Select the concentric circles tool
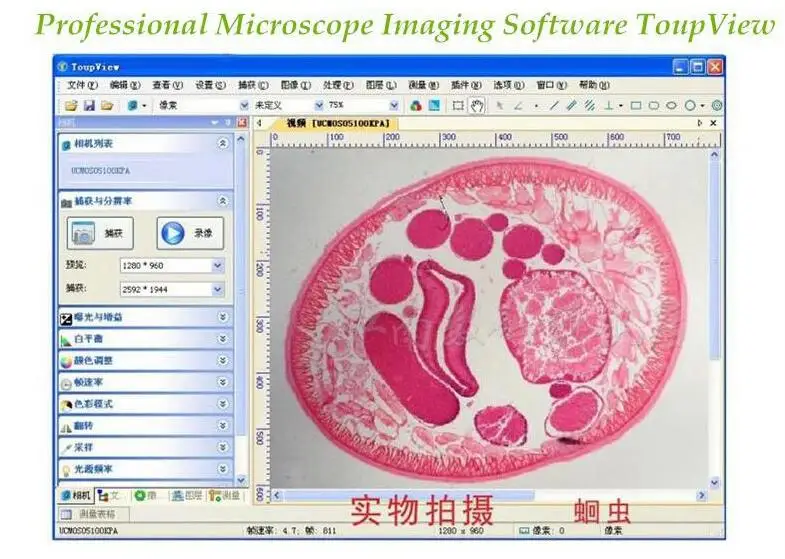 pyautogui.click(x=717, y=106)
